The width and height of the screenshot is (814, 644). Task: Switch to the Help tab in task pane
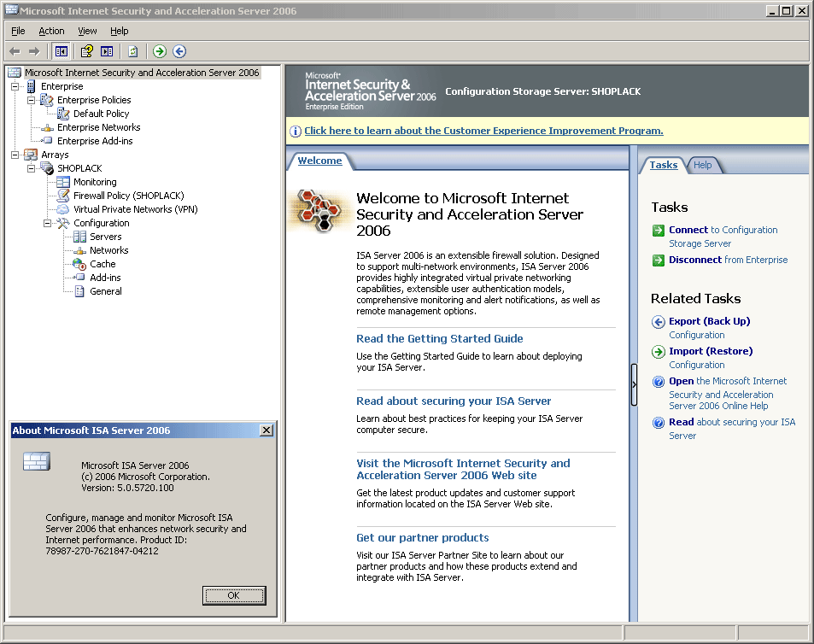click(x=702, y=165)
